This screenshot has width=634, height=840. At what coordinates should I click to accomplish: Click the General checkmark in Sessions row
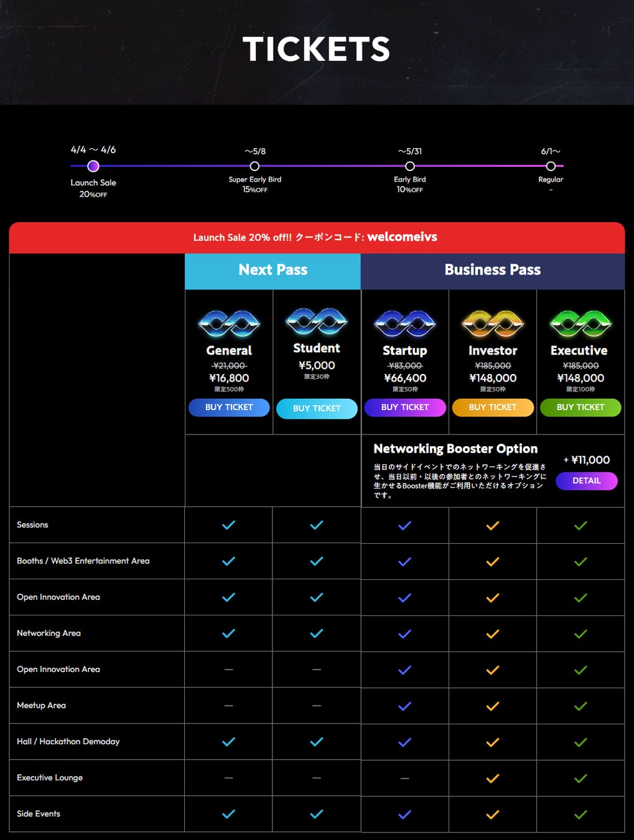coord(229,525)
